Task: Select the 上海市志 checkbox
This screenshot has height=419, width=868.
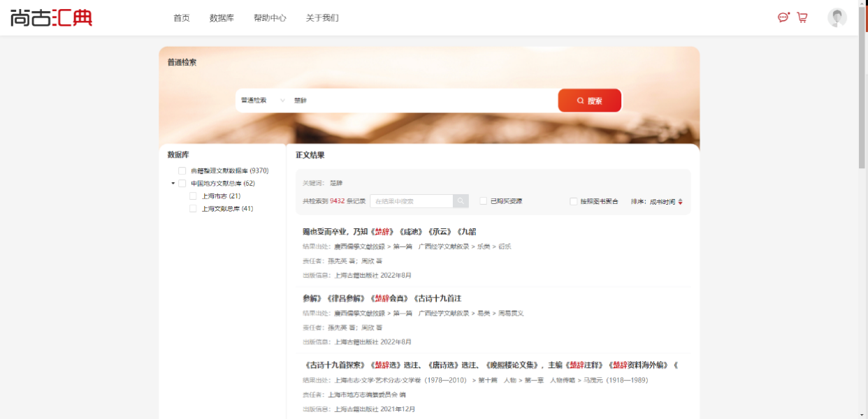Action: [x=194, y=196]
